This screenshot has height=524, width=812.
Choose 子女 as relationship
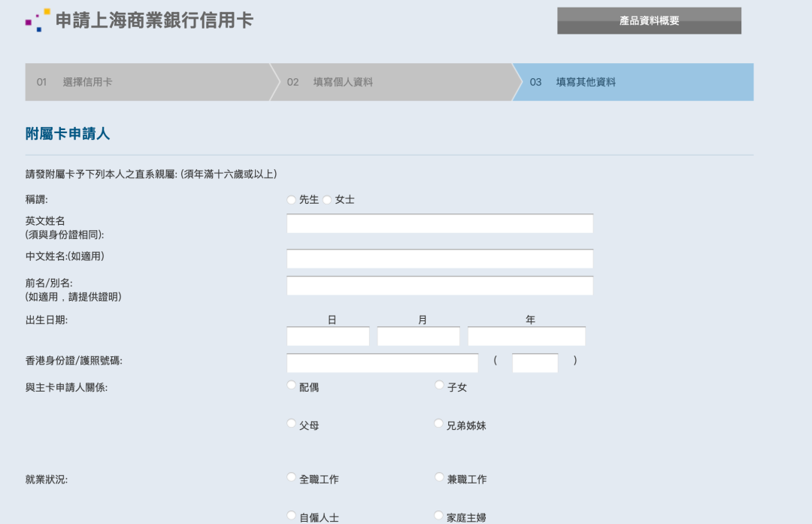[x=439, y=385]
